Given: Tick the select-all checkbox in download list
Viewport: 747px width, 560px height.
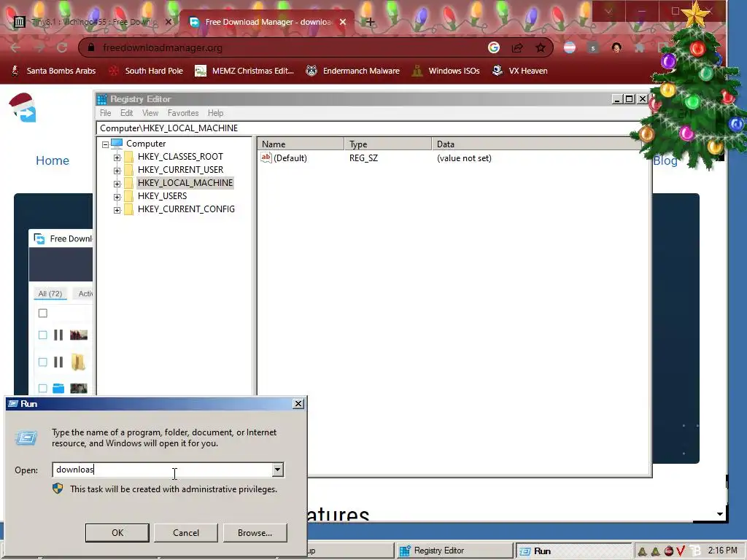Looking at the screenshot, I should coord(43,313).
